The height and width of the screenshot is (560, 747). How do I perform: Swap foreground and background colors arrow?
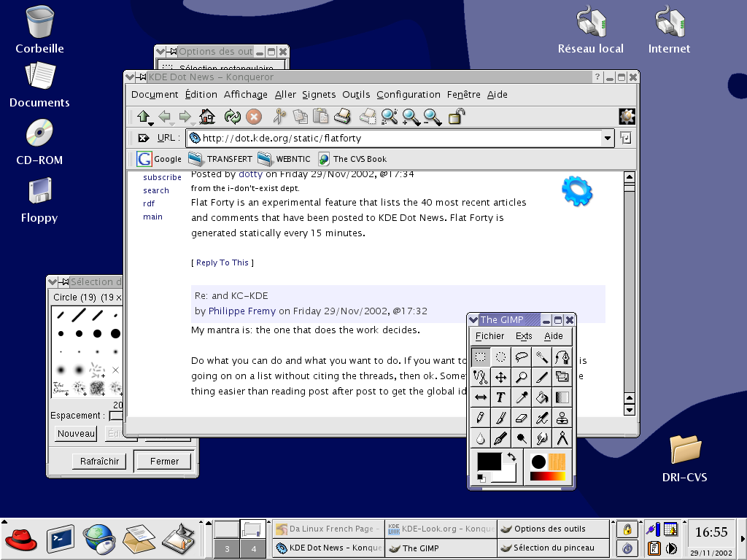511,456
